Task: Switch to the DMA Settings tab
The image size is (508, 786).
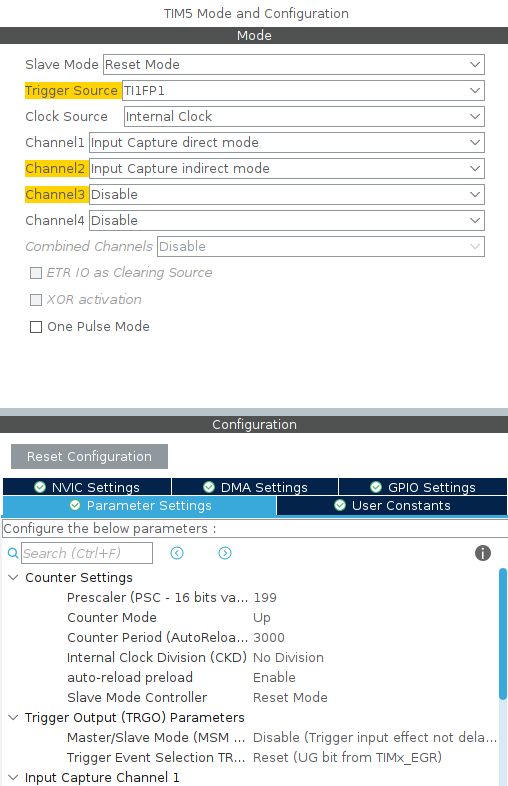Action: pos(255,487)
